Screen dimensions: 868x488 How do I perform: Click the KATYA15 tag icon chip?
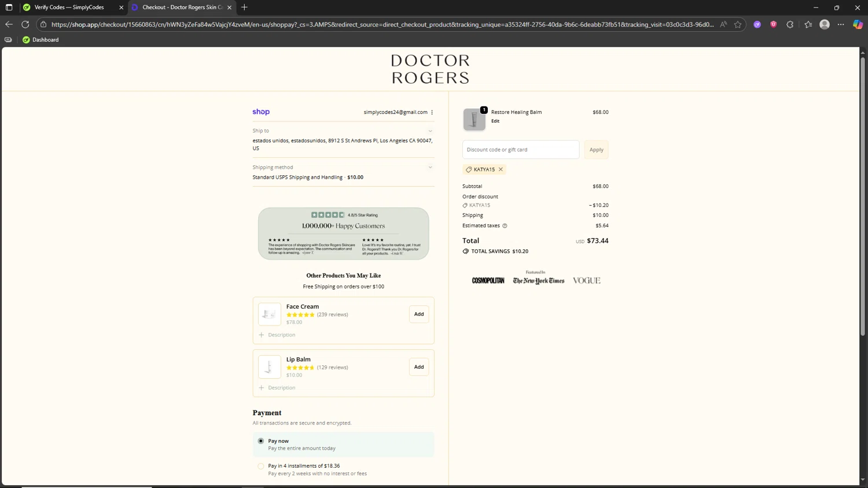click(484, 169)
